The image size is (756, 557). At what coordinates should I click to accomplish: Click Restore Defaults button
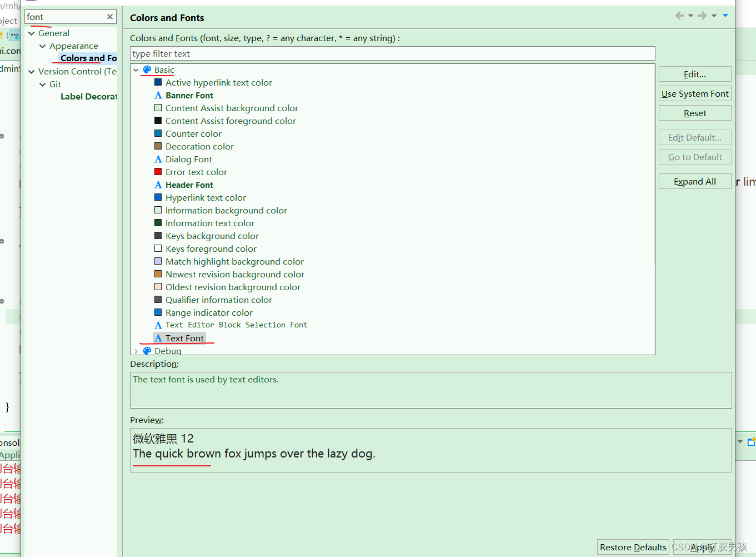[x=633, y=547]
